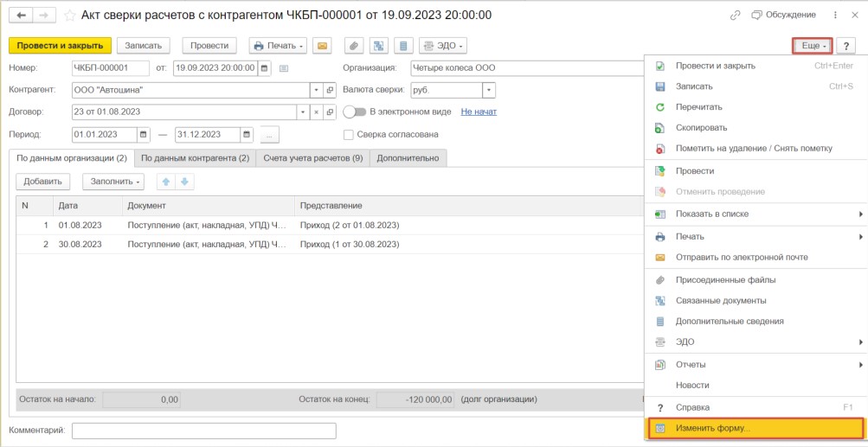The height and width of the screenshot is (447, 868).
Task: Click the get link chain icon
Action: click(736, 16)
